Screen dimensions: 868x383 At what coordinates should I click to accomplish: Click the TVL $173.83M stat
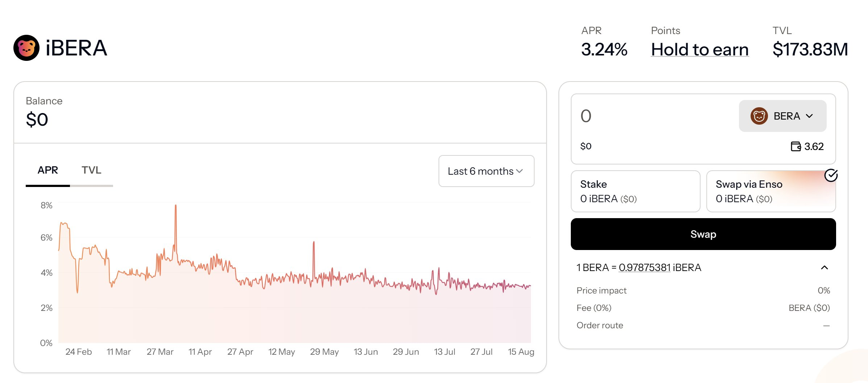[x=810, y=50]
